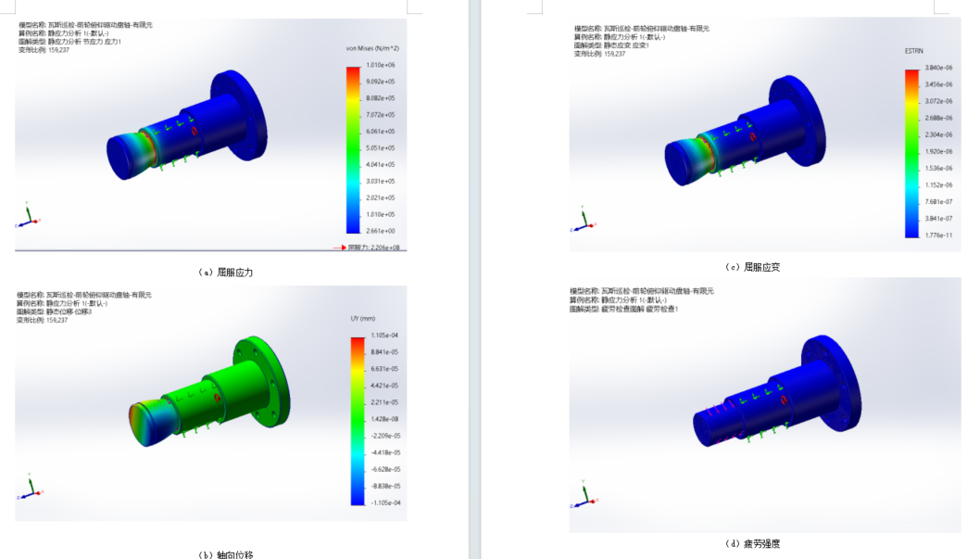
Task: Select the all-blue shaft model in figure (d) 疲劳强度
Action: coord(778,391)
